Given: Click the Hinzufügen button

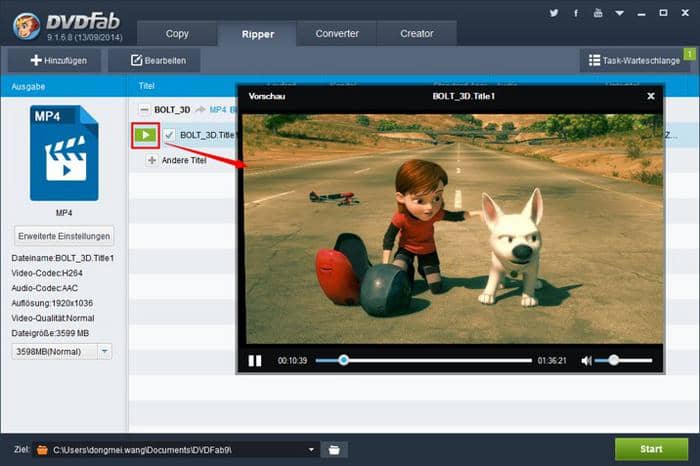Looking at the screenshot, I should 54,60.
